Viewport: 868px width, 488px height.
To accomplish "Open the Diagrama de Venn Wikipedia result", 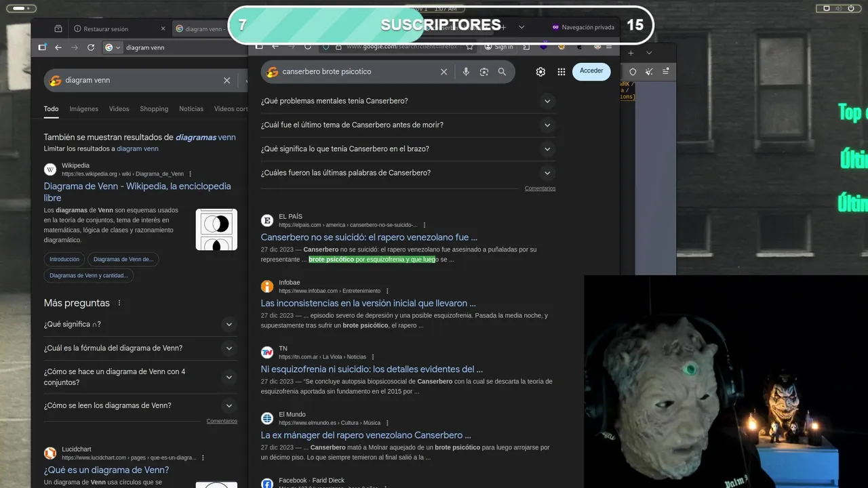I will pyautogui.click(x=138, y=192).
